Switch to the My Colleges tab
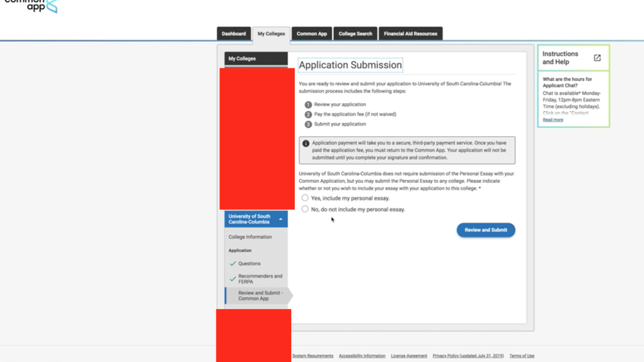The height and width of the screenshot is (362, 644). pyautogui.click(x=271, y=33)
